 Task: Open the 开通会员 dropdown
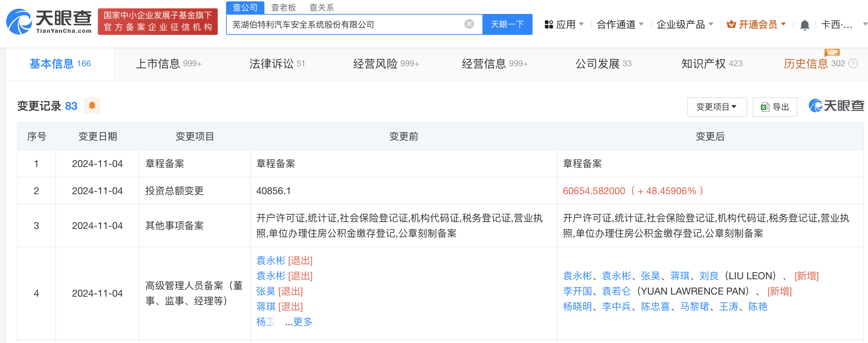coord(756,24)
